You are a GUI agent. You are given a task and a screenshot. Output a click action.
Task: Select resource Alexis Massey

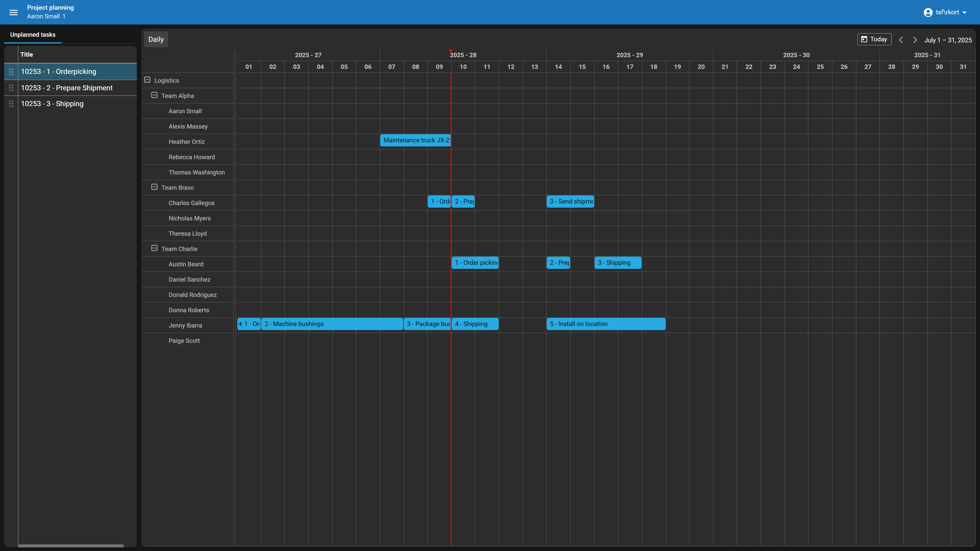[188, 126]
